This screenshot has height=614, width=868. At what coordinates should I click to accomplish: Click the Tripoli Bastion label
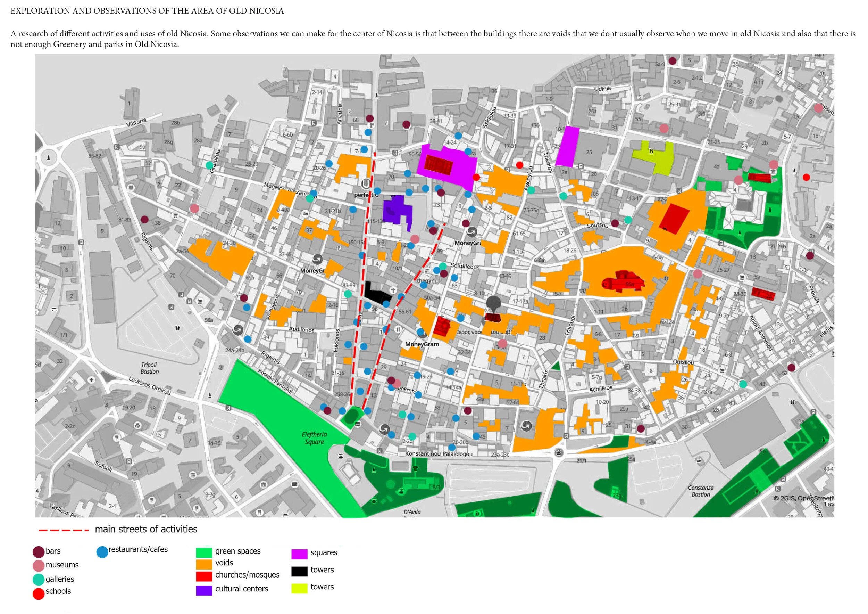(149, 368)
